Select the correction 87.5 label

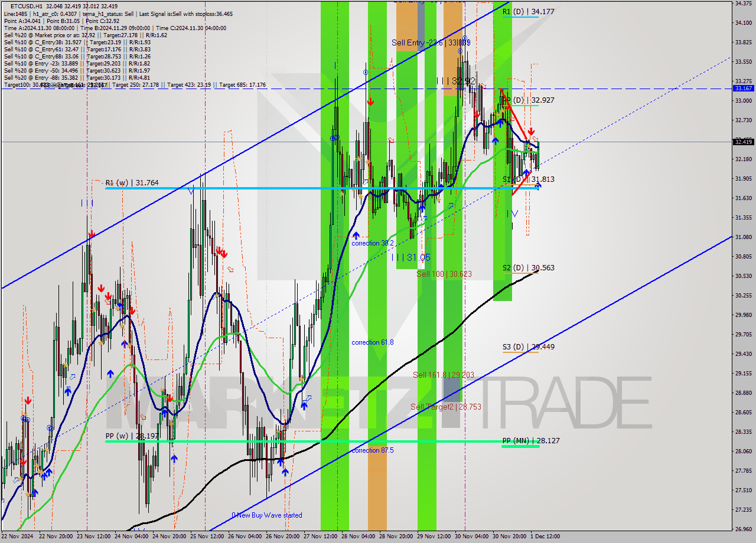pos(372,450)
